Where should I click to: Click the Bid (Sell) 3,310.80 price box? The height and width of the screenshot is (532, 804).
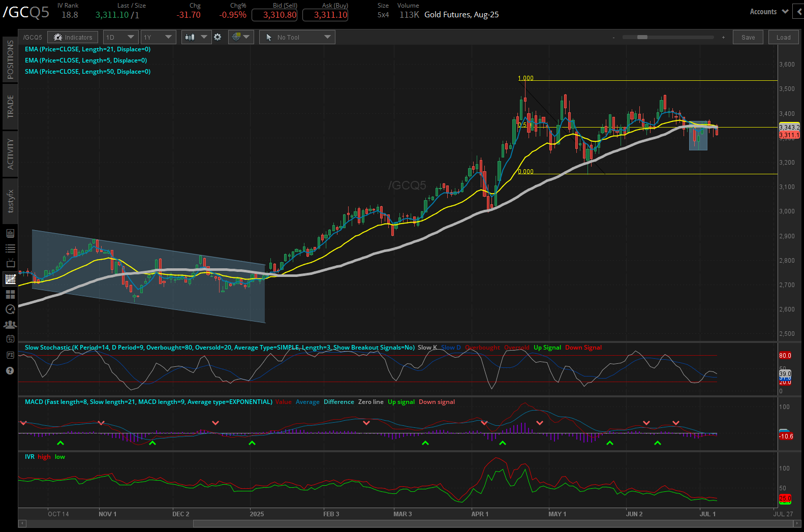coord(274,15)
